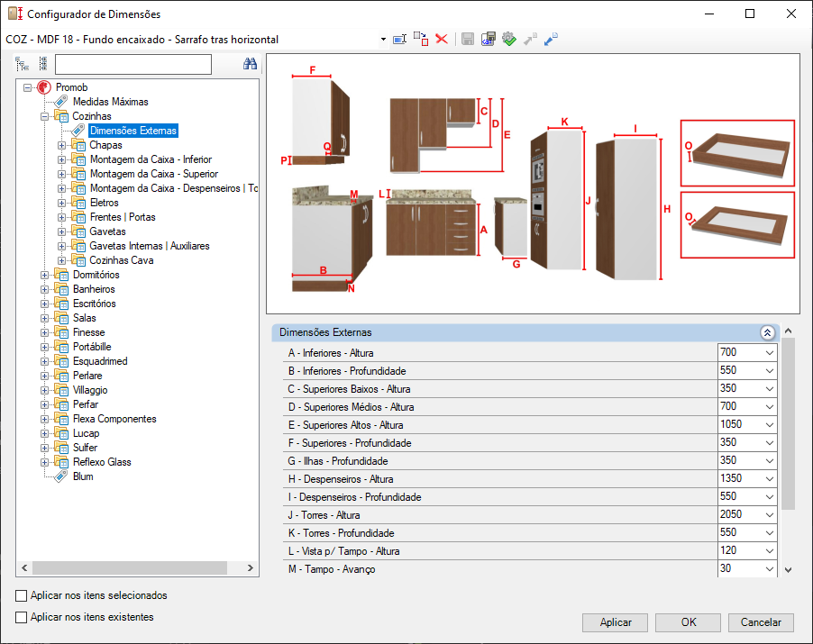
Task: Click the Reflexo Glass folder icon
Action: pos(61,462)
